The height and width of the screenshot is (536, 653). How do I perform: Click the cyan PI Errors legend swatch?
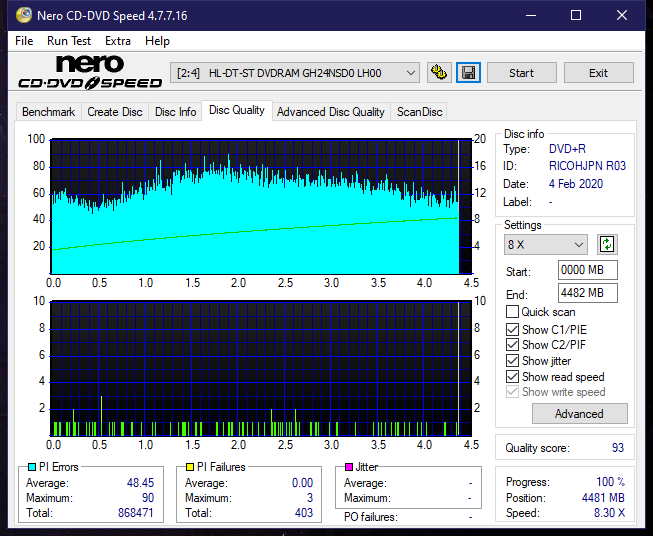32,467
